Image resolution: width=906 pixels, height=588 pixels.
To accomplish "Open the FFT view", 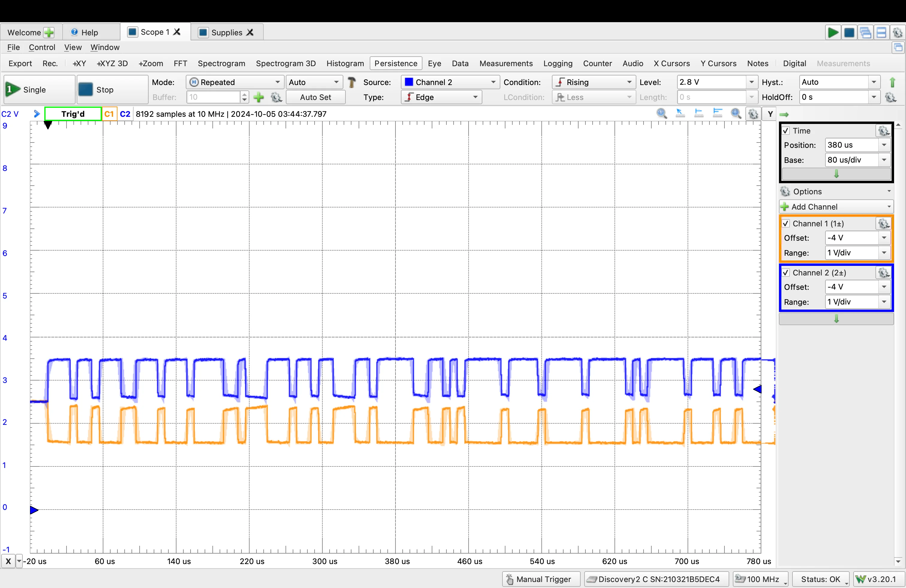I will tap(180, 63).
